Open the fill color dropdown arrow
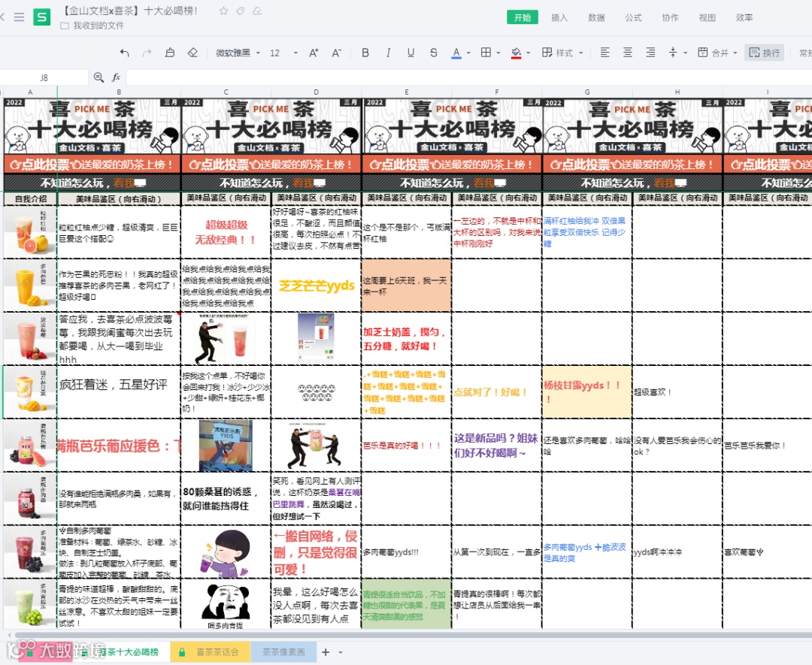 click(529, 53)
